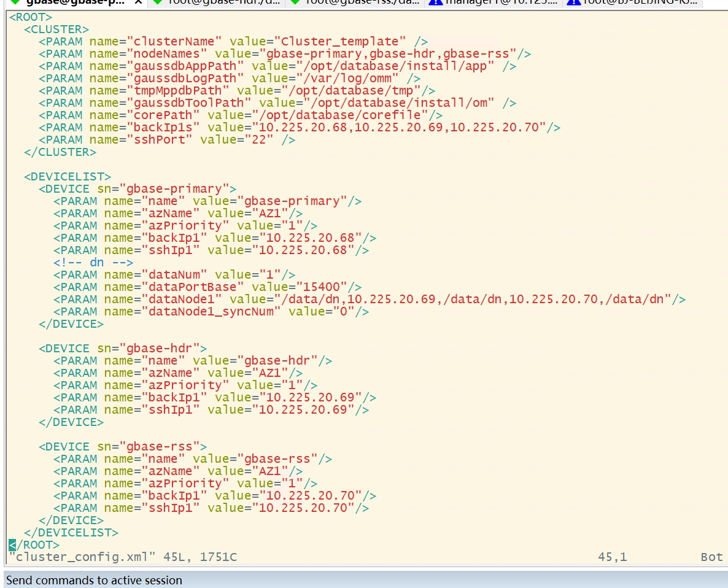
Task: Click the sshPort value "22"
Action: click(x=258, y=140)
